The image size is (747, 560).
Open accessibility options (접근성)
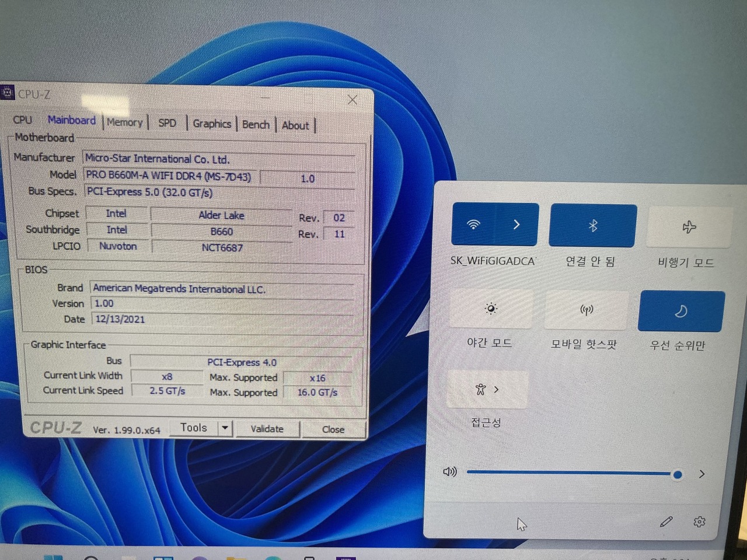(x=487, y=390)
